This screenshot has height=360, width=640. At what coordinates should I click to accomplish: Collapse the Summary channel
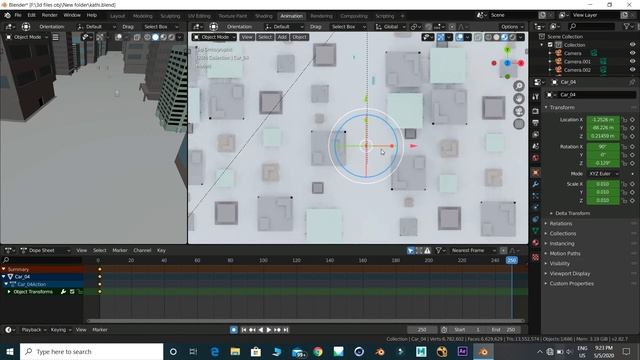pyautogui.click(x=4, y=269)
